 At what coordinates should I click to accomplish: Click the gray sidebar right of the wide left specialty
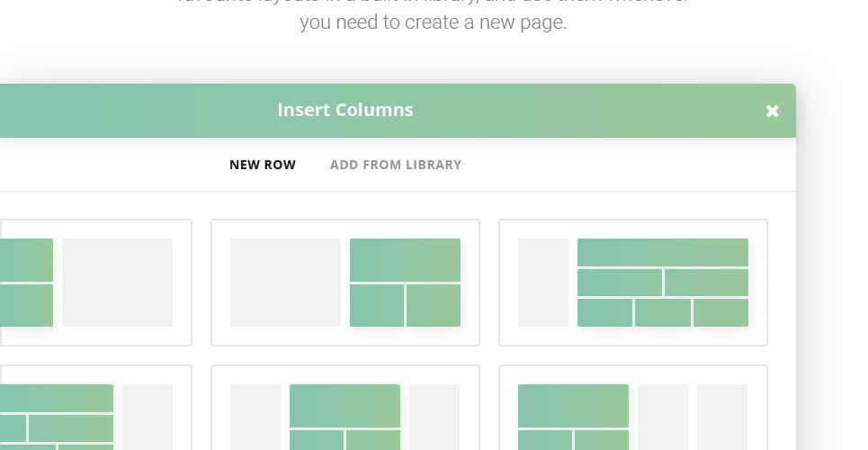click(x=148, y=417)
